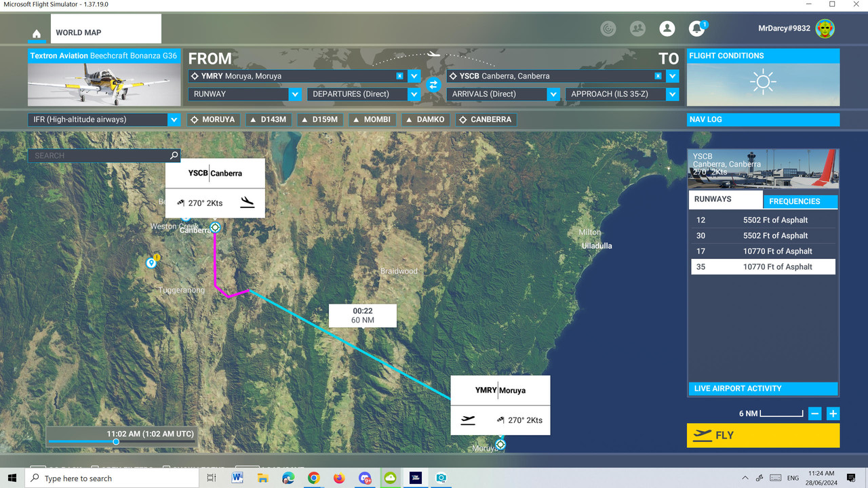
Task: Select the MOMBI waypoint chip
Action: 372,119
